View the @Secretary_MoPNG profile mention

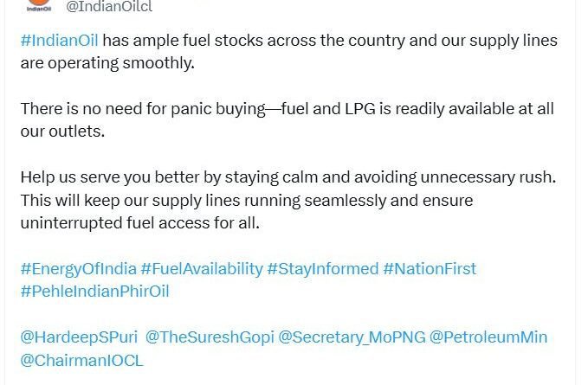coord(352,337)
